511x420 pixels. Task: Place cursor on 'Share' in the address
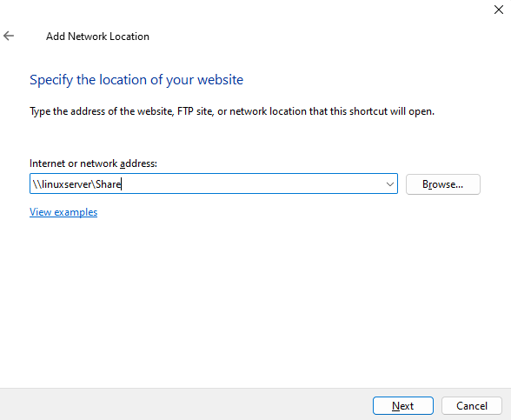tap(108, 184)
